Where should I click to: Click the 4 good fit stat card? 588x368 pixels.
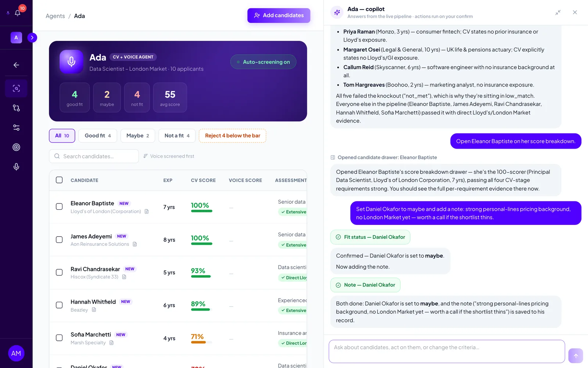pyautogui.click(x=75, y=98)
